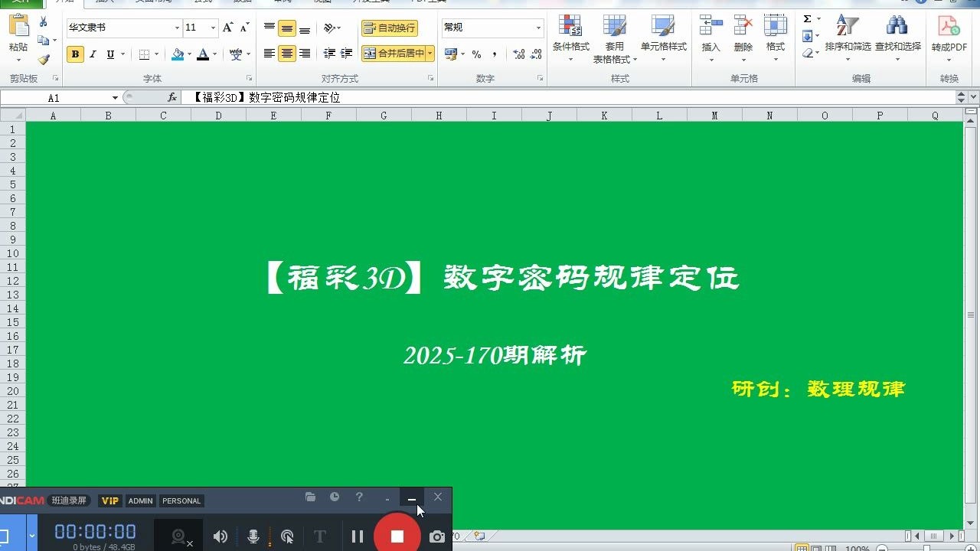The image size is (980, 551).
Task: Click the Paste clipboard icon
Action: coord(18,26)
